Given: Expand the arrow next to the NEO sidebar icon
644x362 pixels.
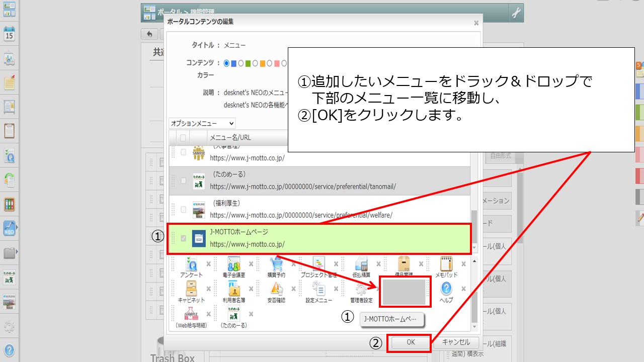Looking at the screenshot, I should 17,226.
